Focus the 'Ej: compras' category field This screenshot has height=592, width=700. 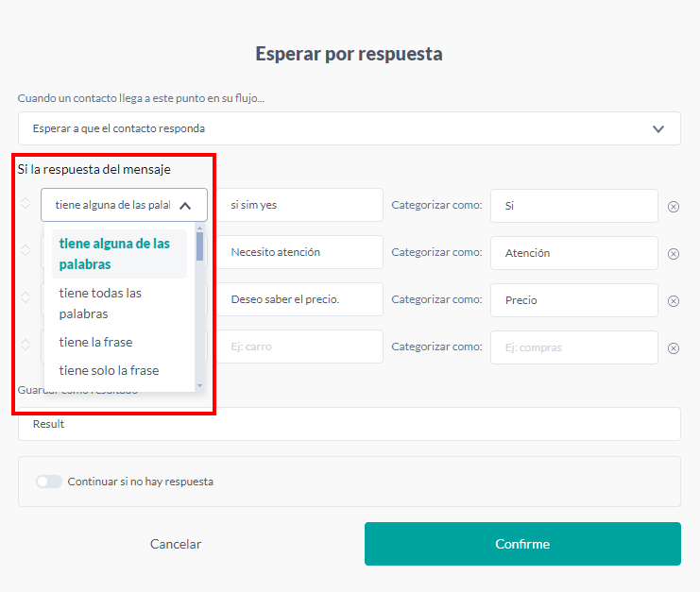[573, 347]
